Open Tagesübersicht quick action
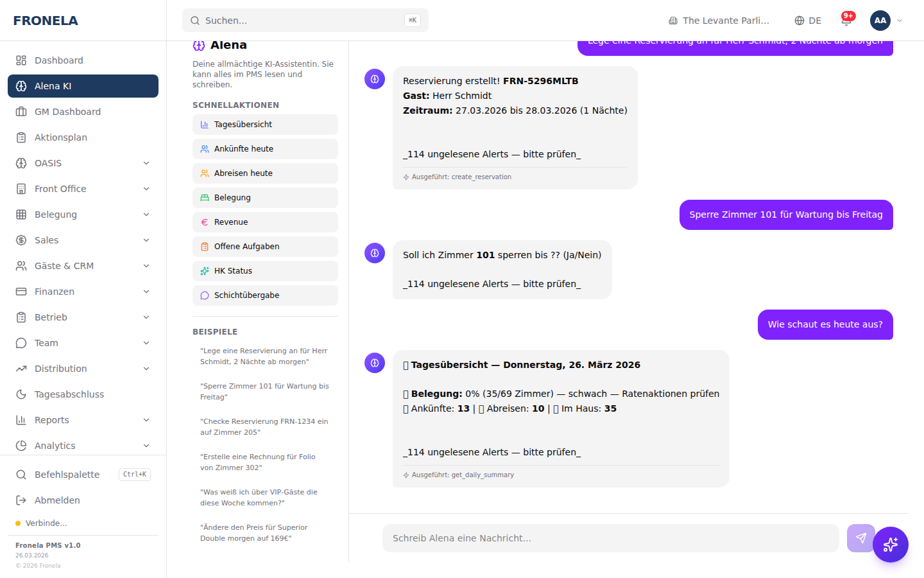924x578 pixels. click(x=265, y=125)
